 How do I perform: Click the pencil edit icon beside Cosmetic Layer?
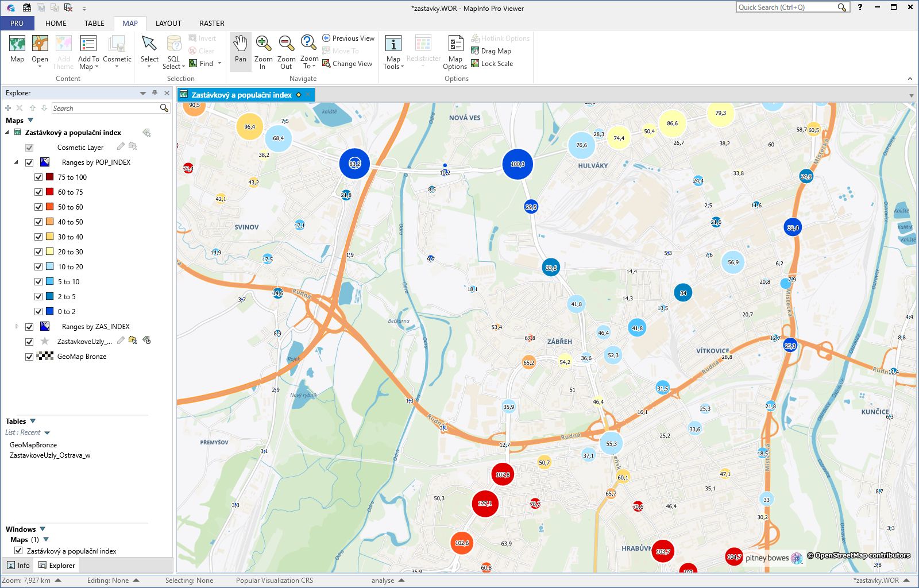(120, 147)
